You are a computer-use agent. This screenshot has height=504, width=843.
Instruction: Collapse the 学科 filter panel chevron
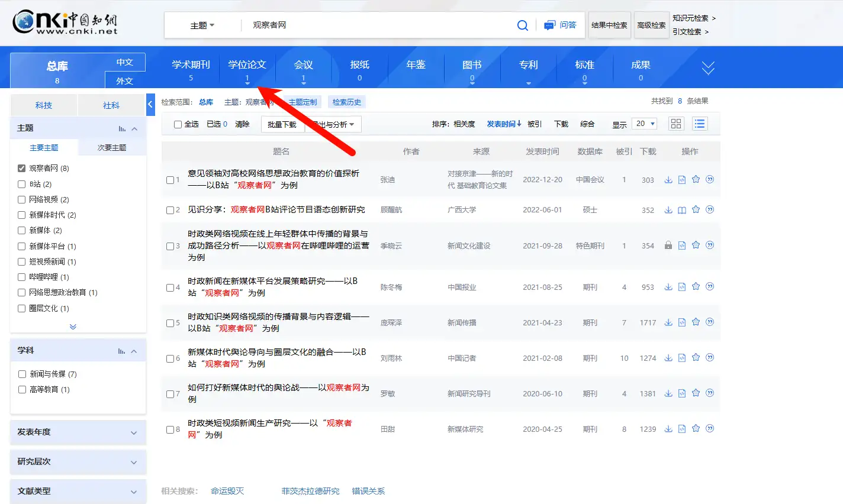pyautogui.click(x=134, y=351)
